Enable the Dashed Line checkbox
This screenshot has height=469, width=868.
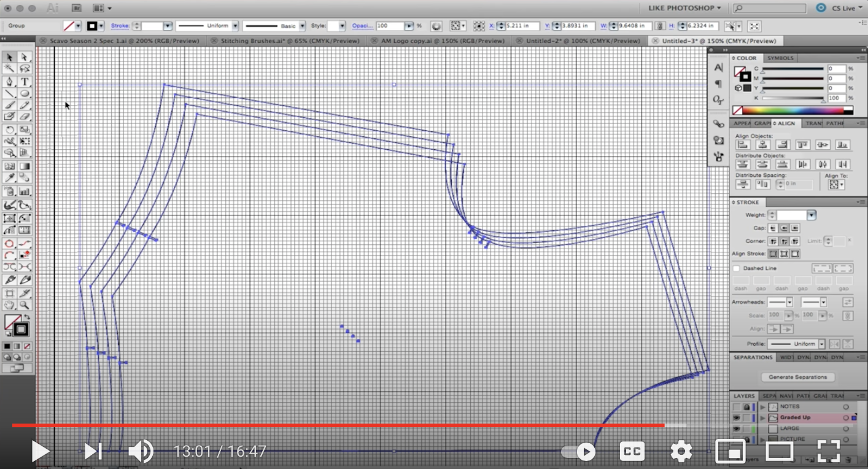[x=736, y=268]
